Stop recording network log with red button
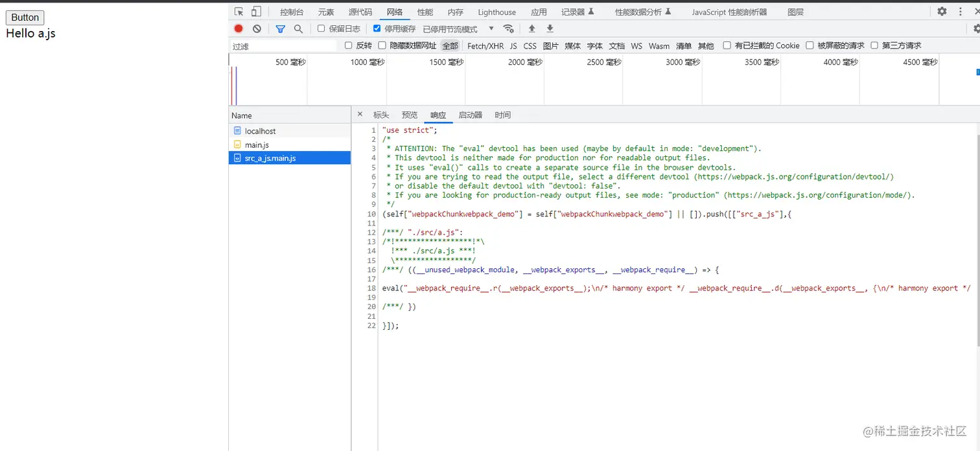The image size is (980, 451). (239, 29)
